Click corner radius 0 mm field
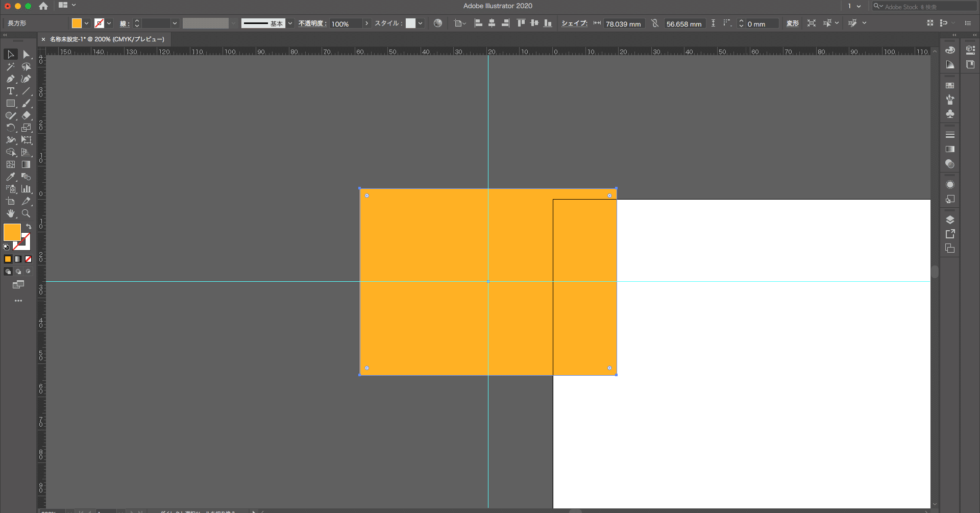980x513 pixels. pos(763,23)
